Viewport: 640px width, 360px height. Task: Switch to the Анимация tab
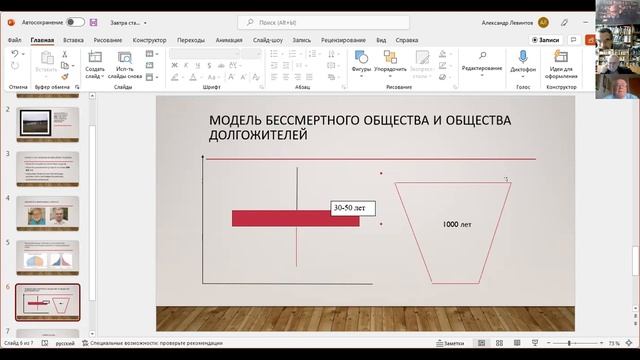(229, 40)
